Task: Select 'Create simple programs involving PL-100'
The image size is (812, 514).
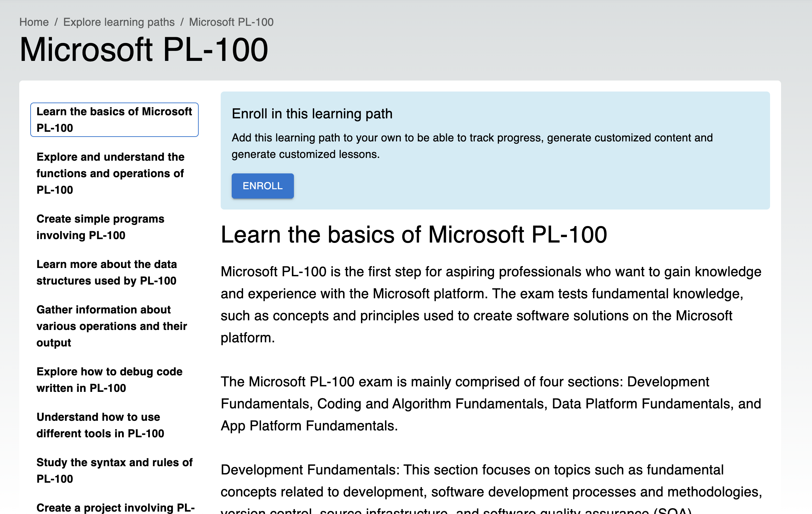Action: click(100, 227)
